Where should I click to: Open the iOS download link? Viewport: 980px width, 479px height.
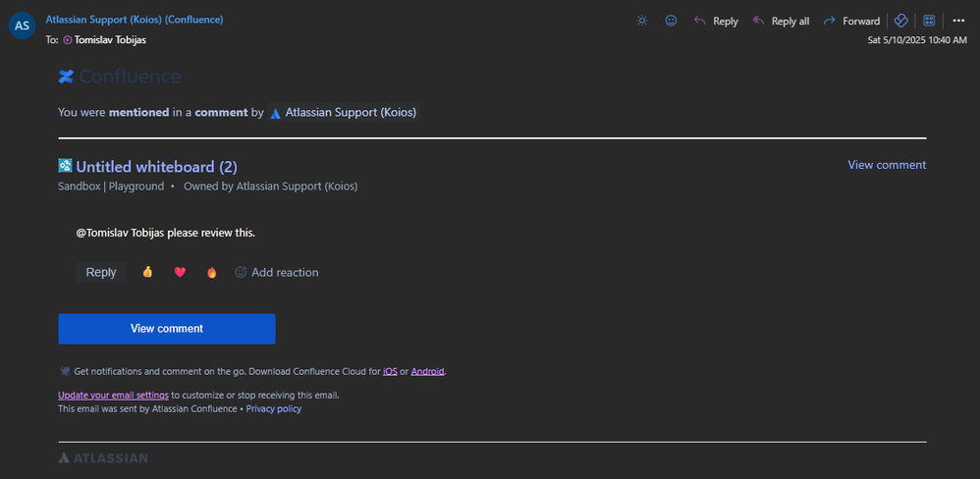(x=390, y=372)
